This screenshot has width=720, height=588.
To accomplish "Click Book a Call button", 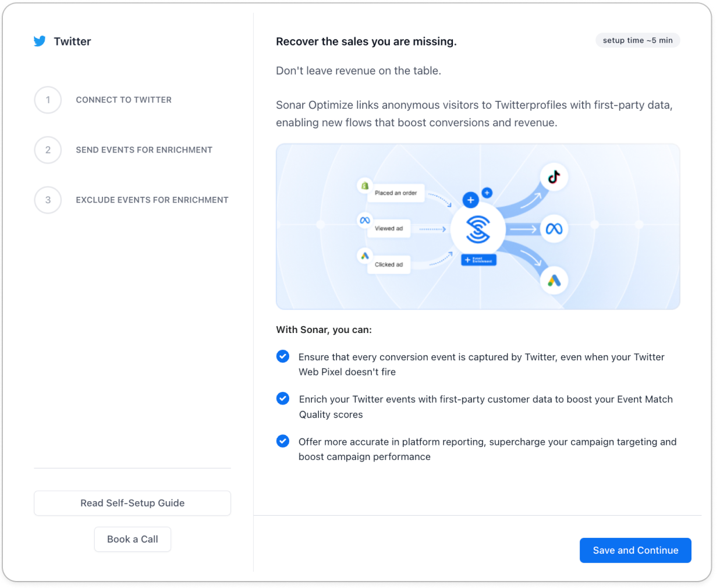I will (x=133, y=539).
